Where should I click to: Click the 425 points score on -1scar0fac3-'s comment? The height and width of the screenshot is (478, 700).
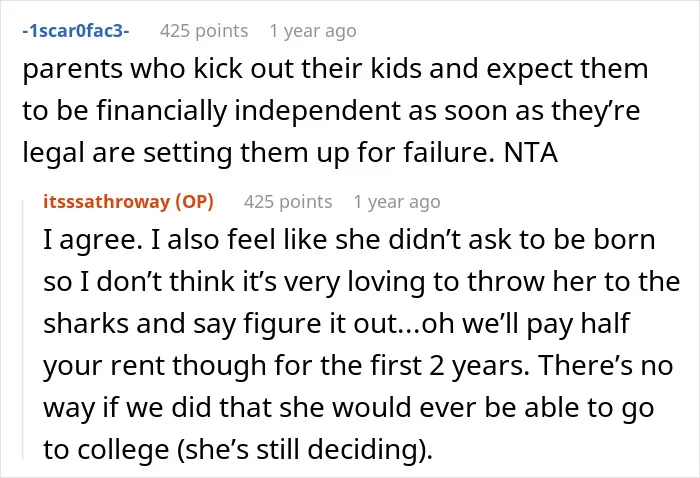[204, 31]
